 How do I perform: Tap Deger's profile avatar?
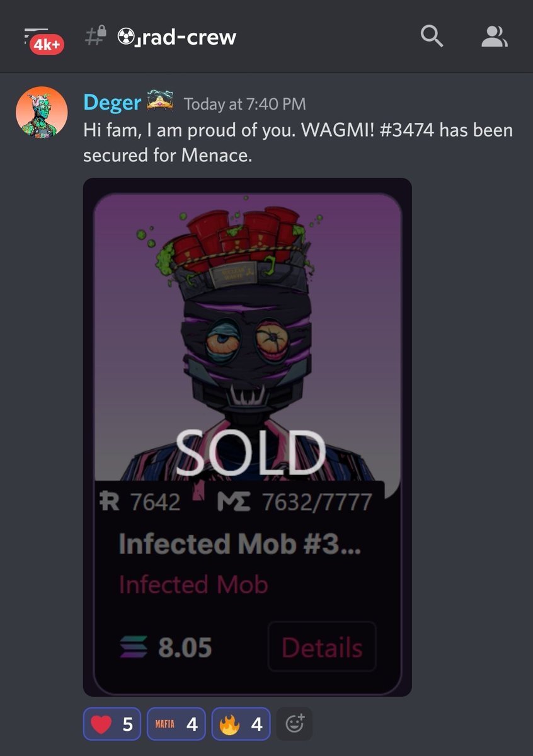coord(42,113)
